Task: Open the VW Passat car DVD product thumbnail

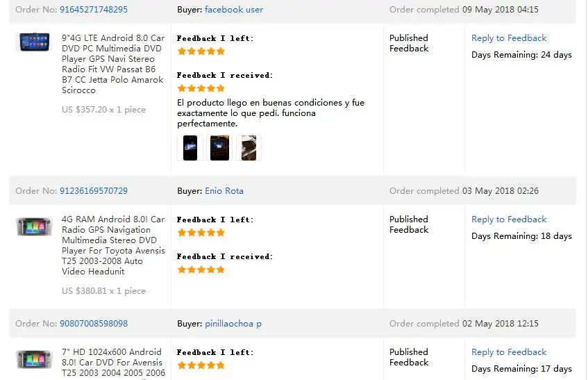Action: click(34, 42)
